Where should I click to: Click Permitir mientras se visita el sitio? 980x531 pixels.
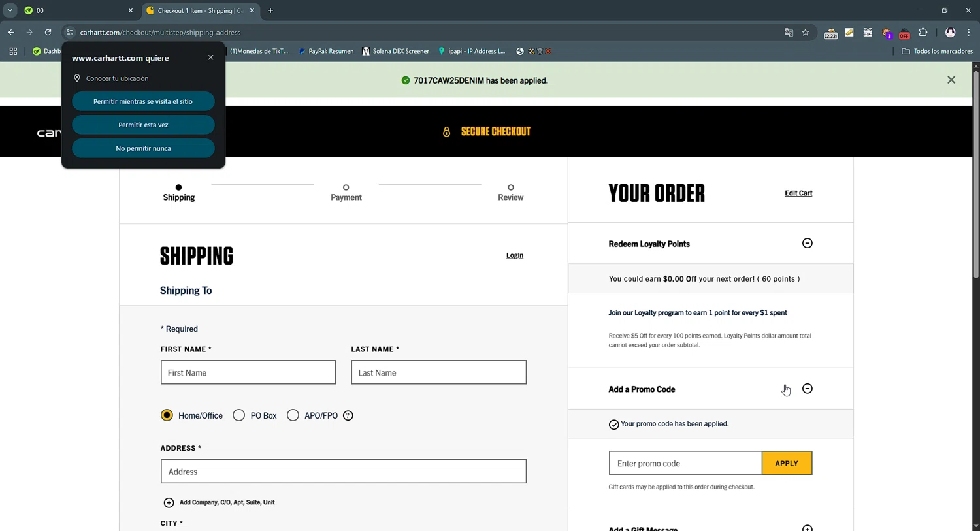[143, 101]
